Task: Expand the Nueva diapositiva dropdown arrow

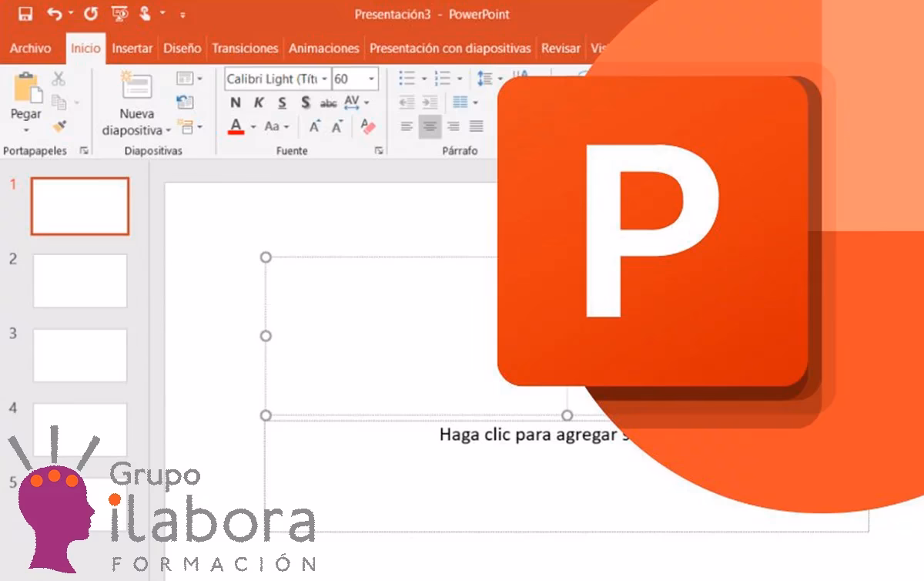Action: coord(168,131)
